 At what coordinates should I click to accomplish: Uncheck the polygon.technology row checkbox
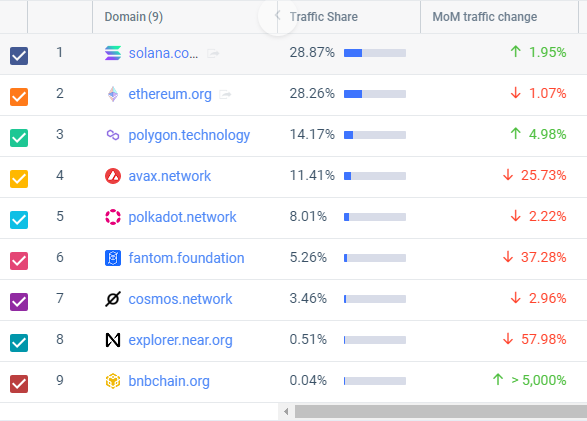19,138
